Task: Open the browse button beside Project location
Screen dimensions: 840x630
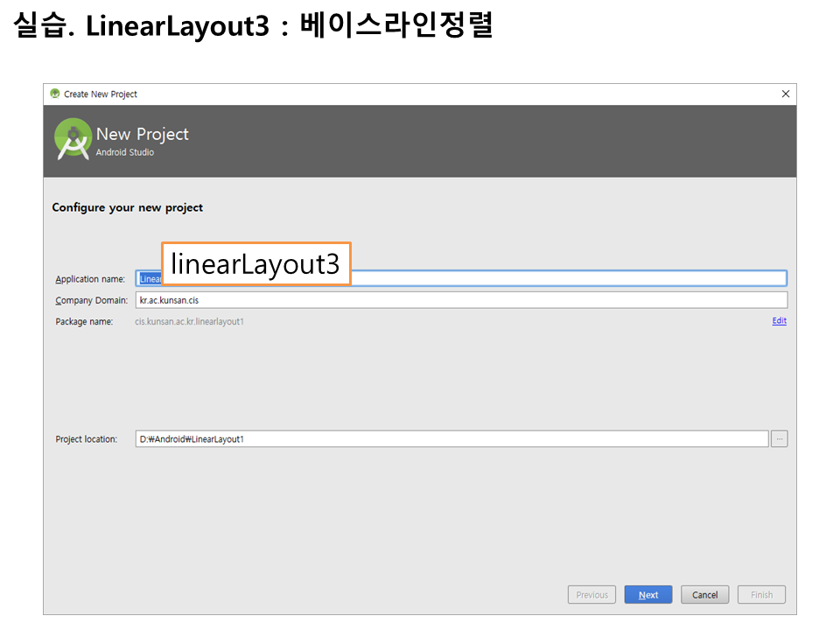Action: (779, 439)
